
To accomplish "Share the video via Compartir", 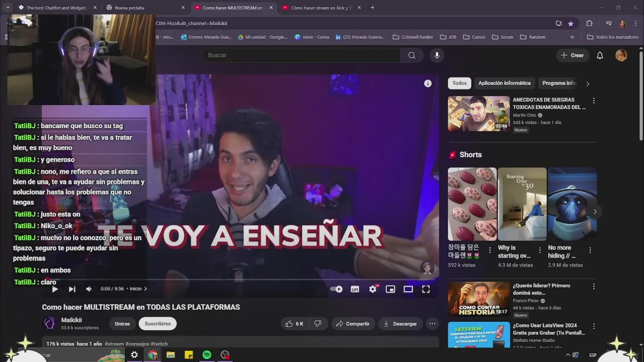I will 353,324.
